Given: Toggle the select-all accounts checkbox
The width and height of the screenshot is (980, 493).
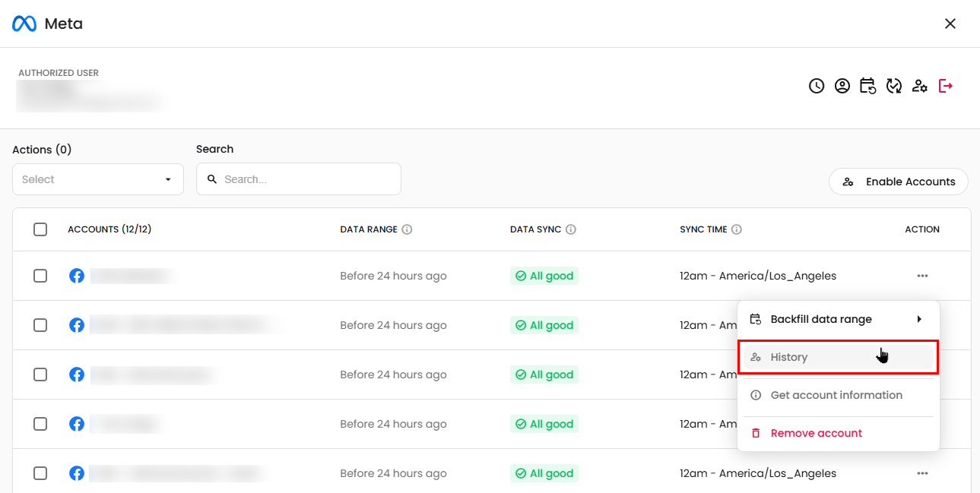Looking at the screenshot, I should [x=40, y=229].
